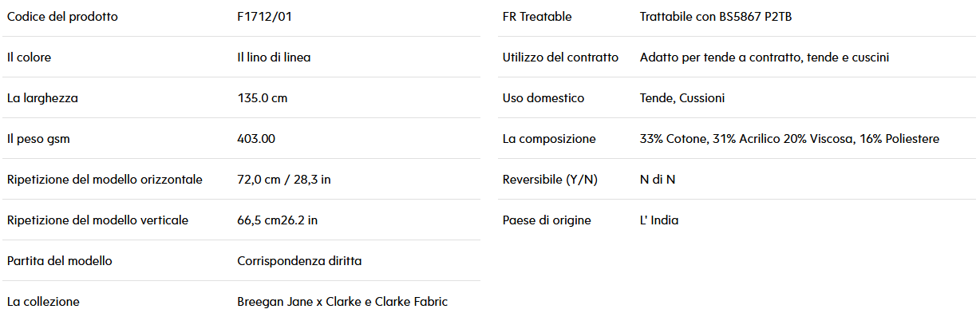
Task: Click the 'La collezione' label
Action: 43,302
